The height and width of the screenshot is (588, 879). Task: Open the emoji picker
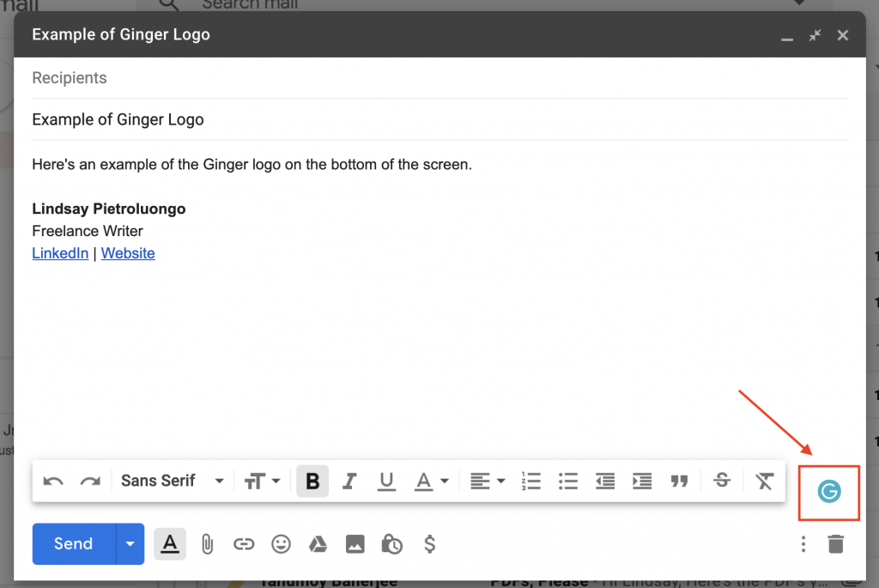[x=281, y=543]
